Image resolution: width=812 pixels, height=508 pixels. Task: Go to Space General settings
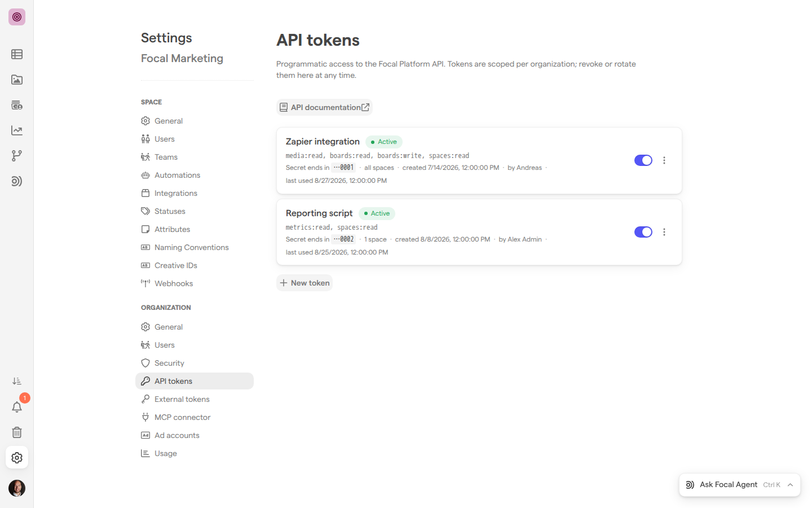point(195,121)
